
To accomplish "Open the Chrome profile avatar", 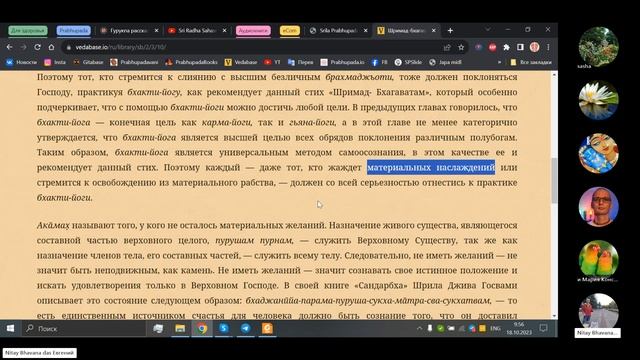I will click(534, 47).
